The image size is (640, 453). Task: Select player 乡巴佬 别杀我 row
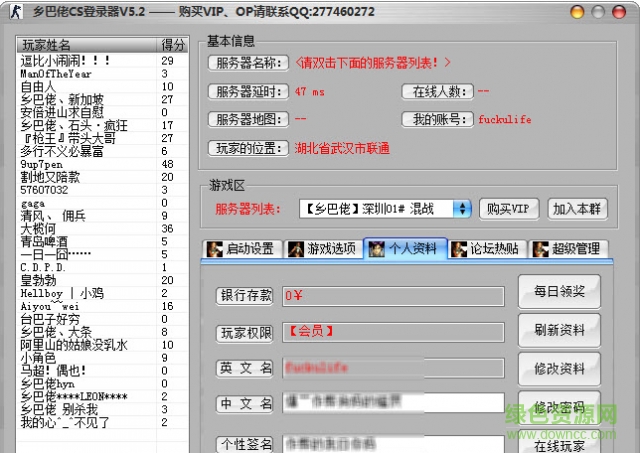102,409
